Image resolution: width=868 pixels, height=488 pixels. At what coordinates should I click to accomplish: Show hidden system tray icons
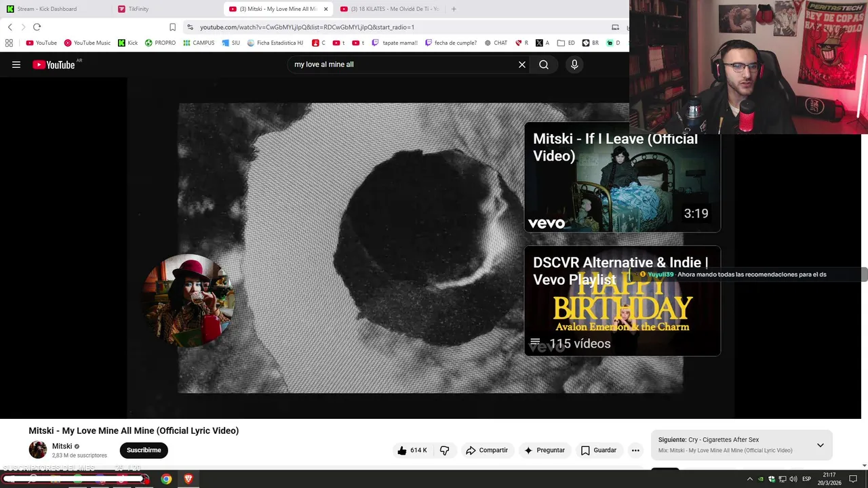749,479
